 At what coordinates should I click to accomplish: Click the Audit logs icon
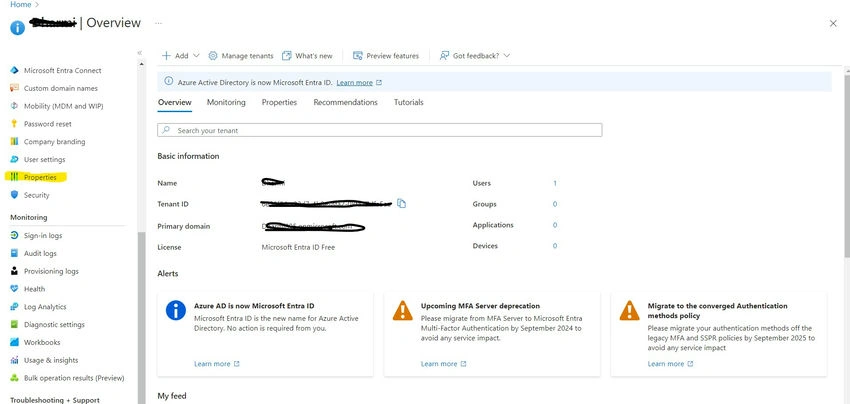click(x=15, y=253)
